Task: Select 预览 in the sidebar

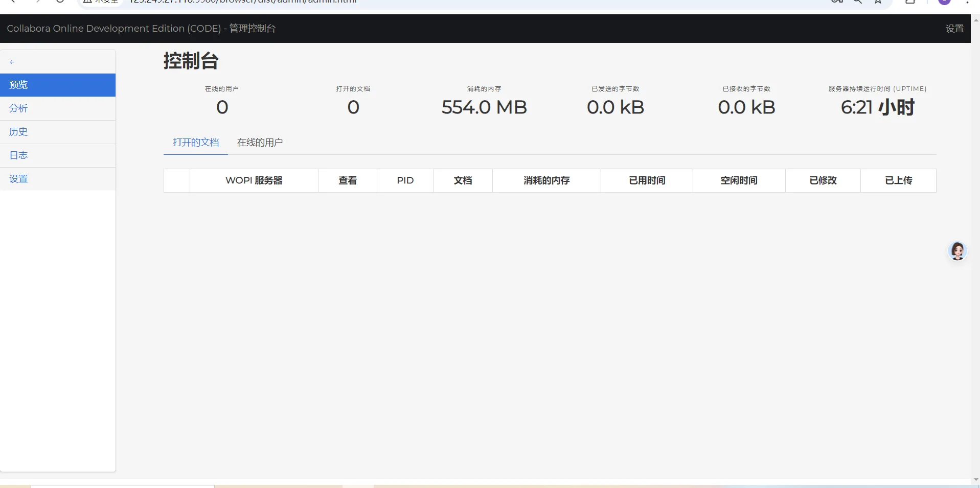Action: [58, 85]
